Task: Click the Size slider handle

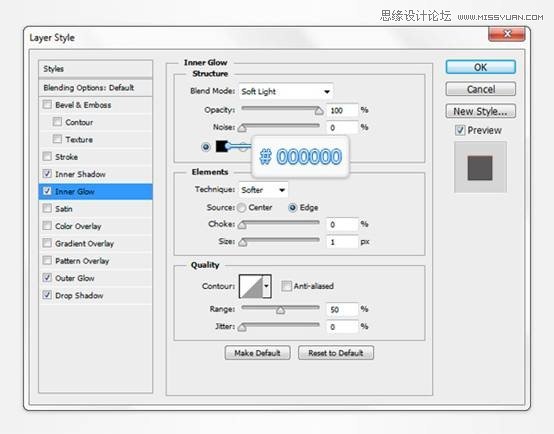Action: click(242, 242)
